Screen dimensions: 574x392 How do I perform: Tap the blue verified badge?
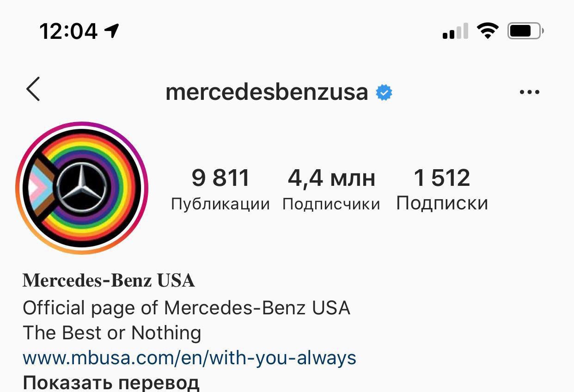(384, 92)
